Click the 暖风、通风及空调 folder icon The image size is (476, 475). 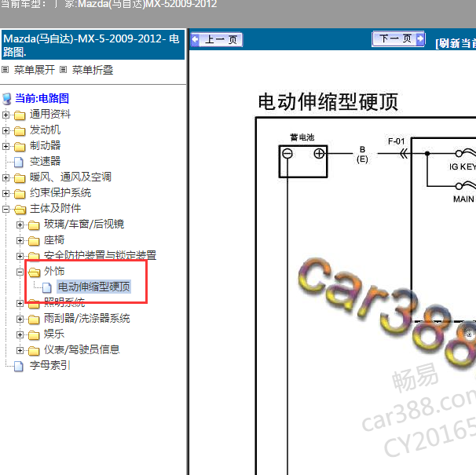[x=20, y=178]
